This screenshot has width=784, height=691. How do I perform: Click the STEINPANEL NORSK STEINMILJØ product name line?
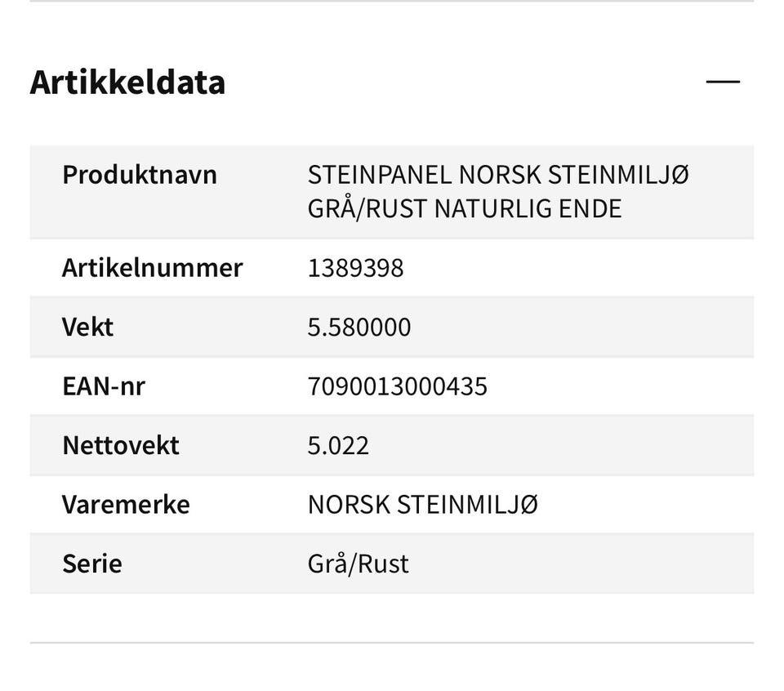[x=498, y=175]
